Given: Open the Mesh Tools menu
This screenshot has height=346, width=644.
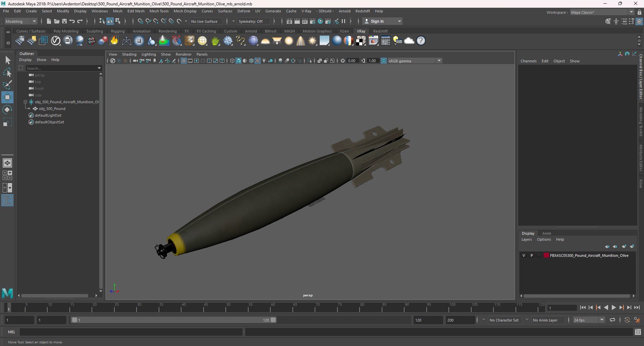Looking at the screenshot, I should [x=159, y=11].
